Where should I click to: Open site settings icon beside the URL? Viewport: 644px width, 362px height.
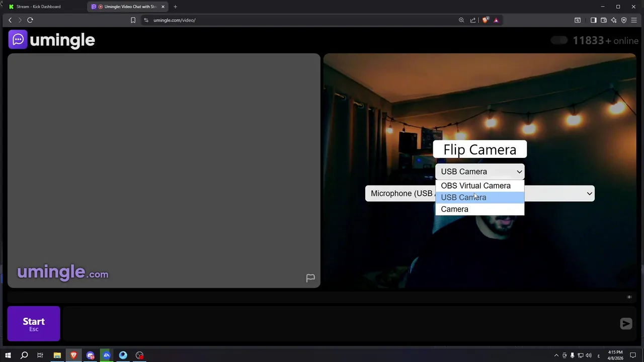click(x=146, y=20)
